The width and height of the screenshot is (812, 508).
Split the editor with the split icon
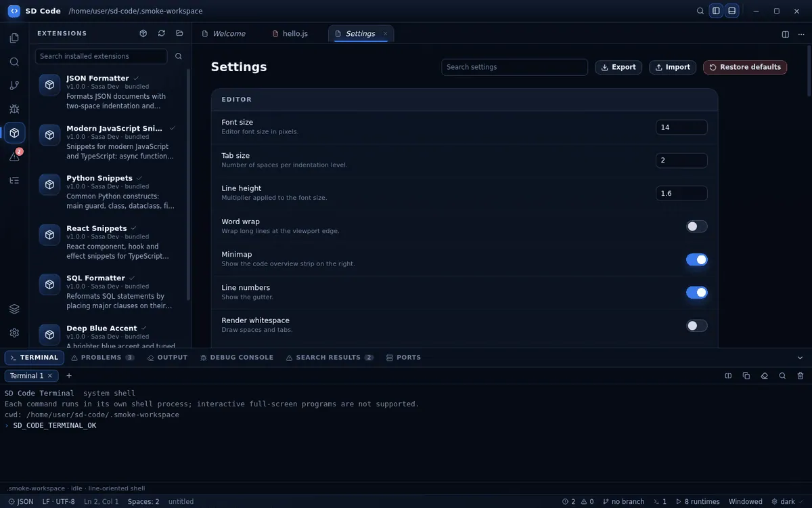tap(786, 34)
